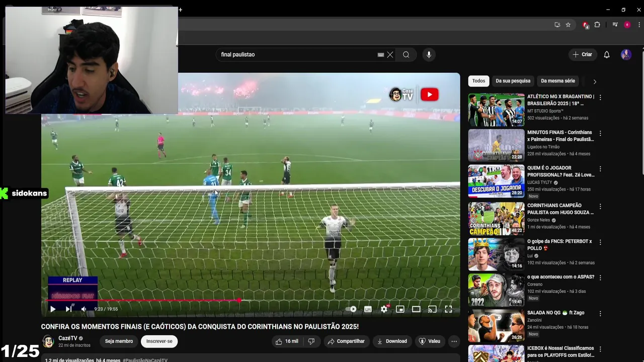Open YouTube account avatar menu

626,54
